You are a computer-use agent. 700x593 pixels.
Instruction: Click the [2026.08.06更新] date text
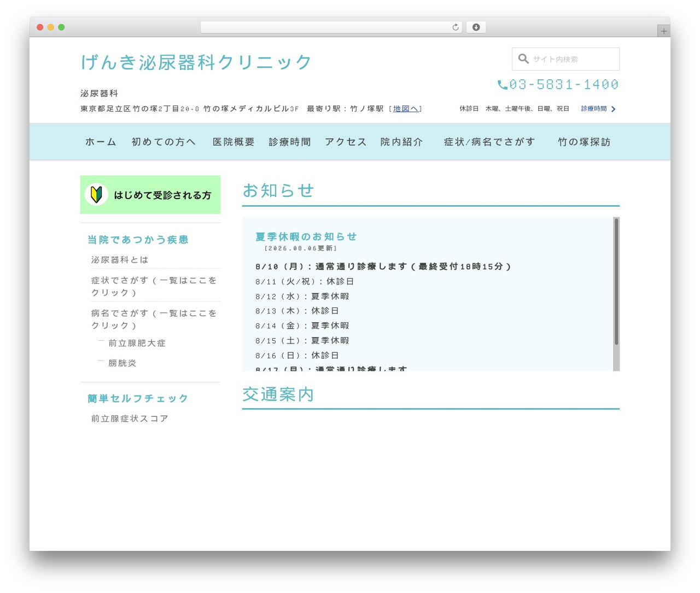[x=301, y=248]
